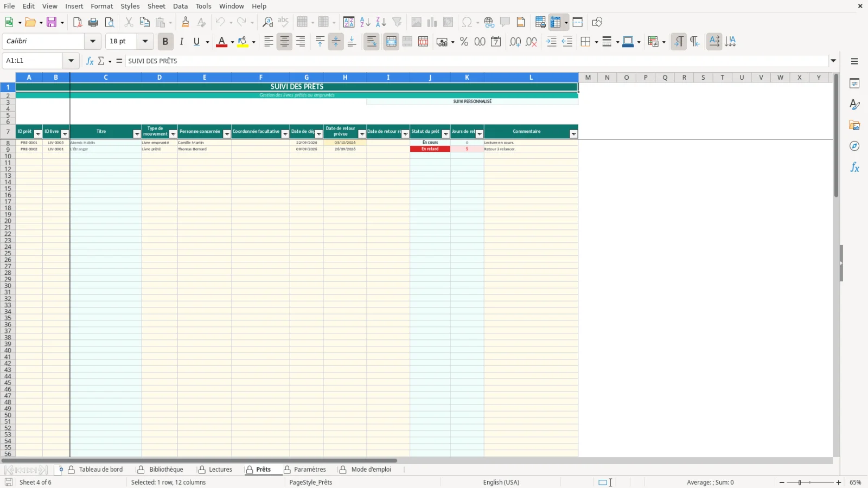Click the Print icon in toolbar

pyautogui.click(x=93, y=22)
